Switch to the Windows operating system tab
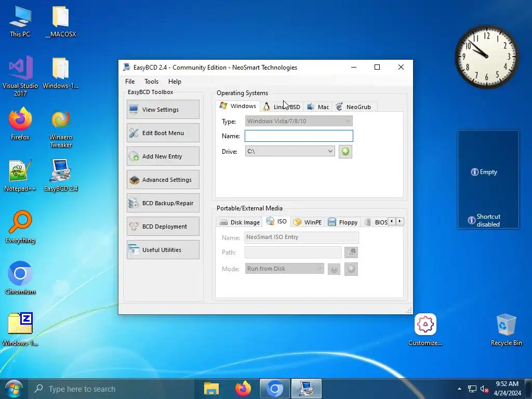532x399 pixels. (x=238, y=106)
